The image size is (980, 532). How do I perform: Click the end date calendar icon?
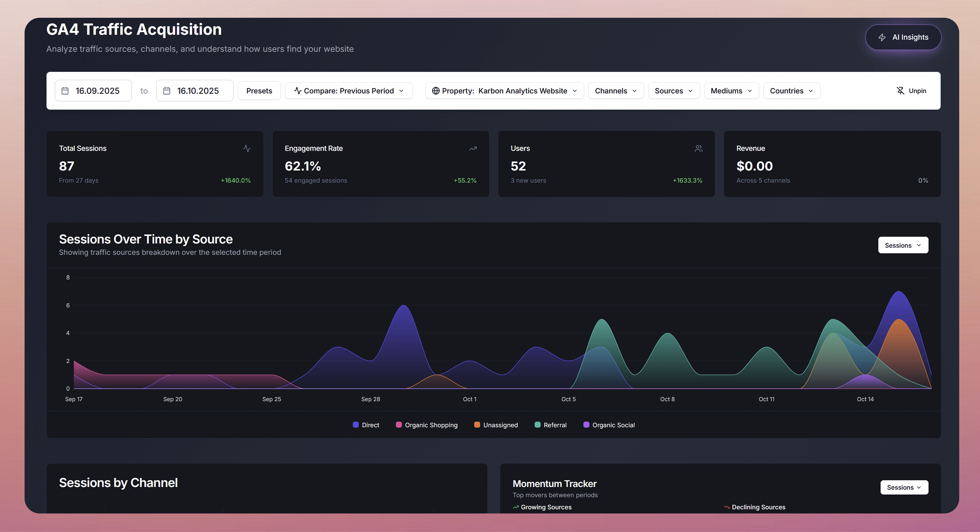[167, 91]
